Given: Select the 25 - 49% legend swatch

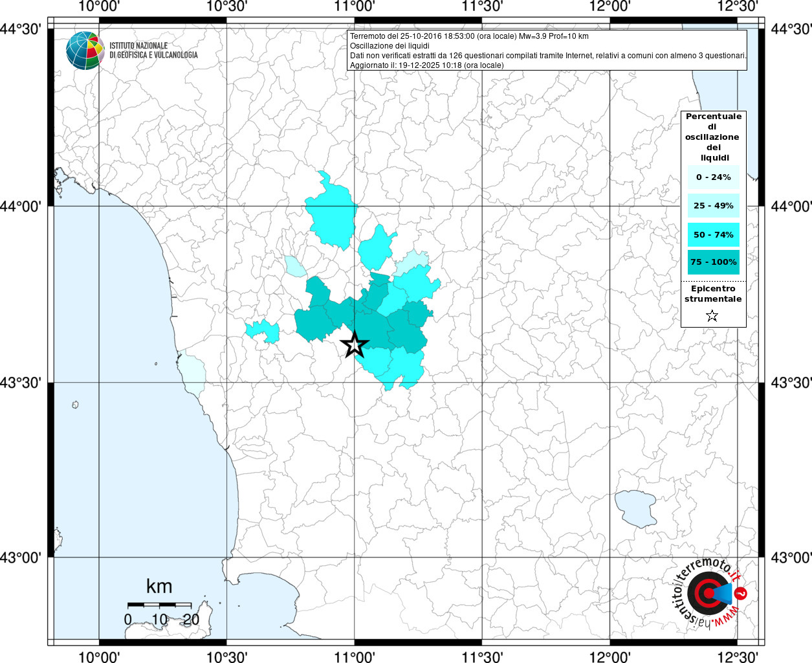Looking at the screenshot, I should [x=713, y=206].
